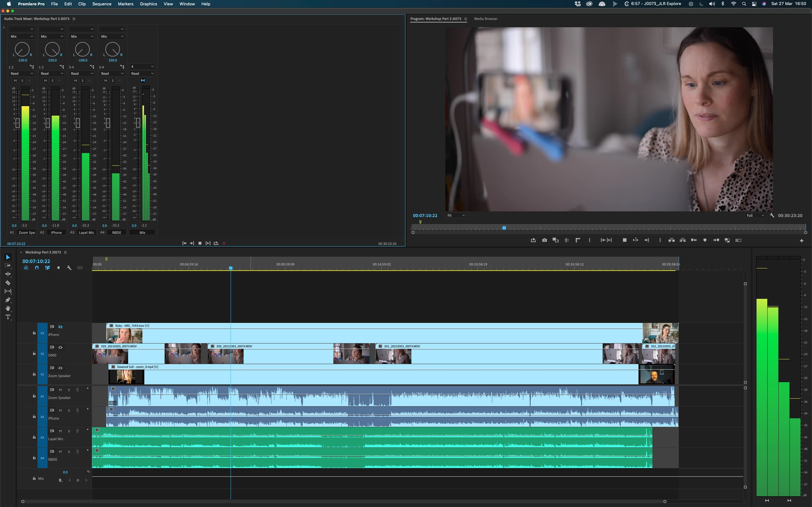Toggle lock on V3 iPhone track
The image size is (812, 507).
pyautogui.click(x=34, y=333)
